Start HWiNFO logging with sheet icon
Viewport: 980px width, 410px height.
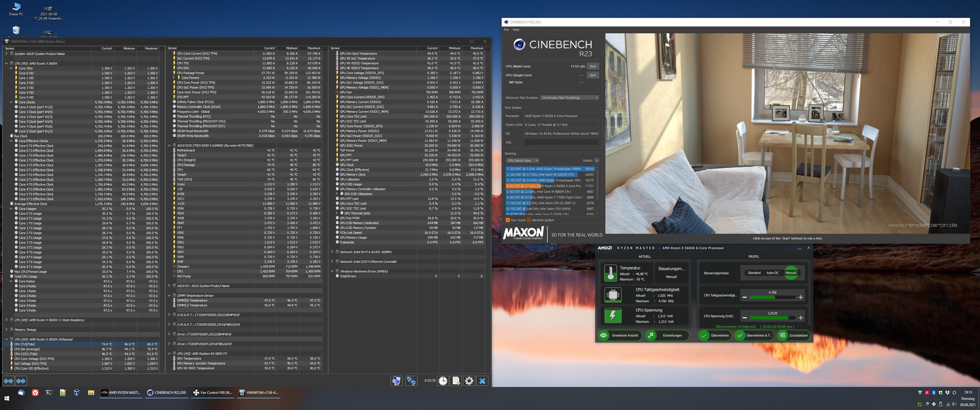click(x=456, y=381)
